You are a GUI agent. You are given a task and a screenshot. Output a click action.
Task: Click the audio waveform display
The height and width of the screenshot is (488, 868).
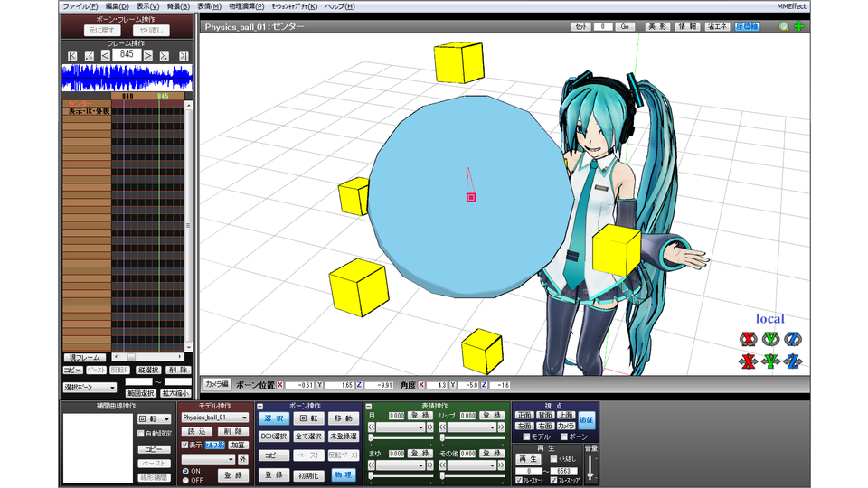(x=127, y=78)
